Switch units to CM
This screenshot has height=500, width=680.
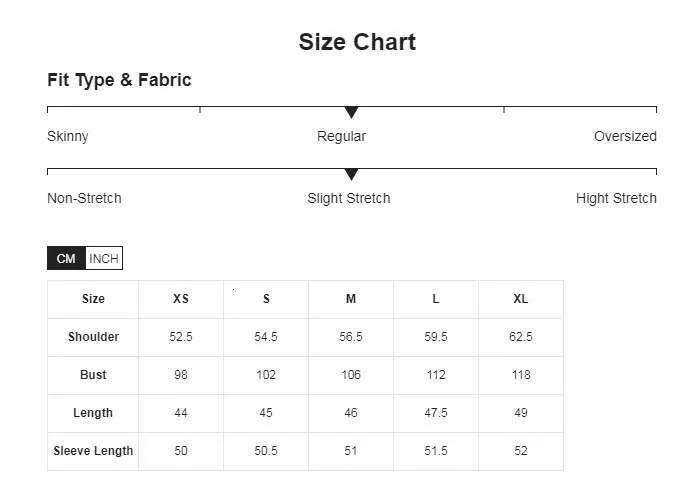click(x=66, y=259)
